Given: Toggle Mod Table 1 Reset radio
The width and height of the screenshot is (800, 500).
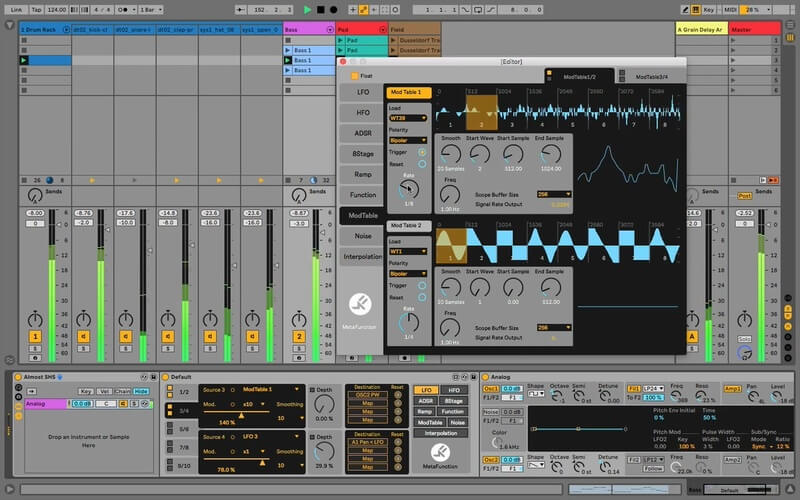Looking at the screenshot, I should pyautogui.click(x=422, y=164).
